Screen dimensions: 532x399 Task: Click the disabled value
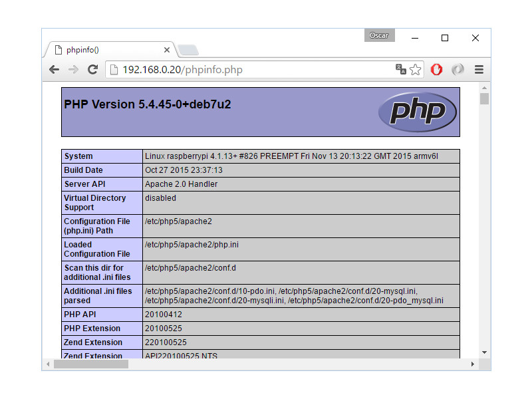(160, 198)
